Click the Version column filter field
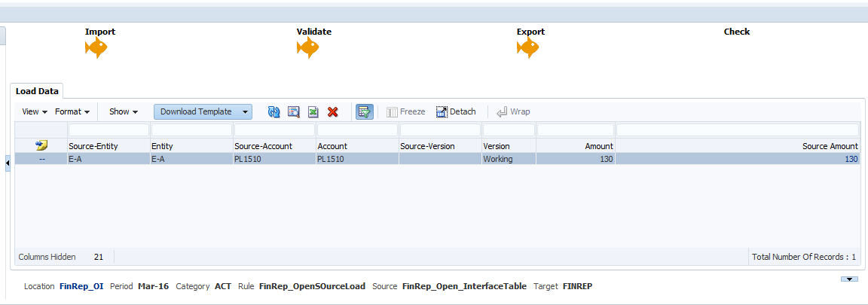This screenshot has width=868, height=305. pyautogui.click(x=509, y=130)
